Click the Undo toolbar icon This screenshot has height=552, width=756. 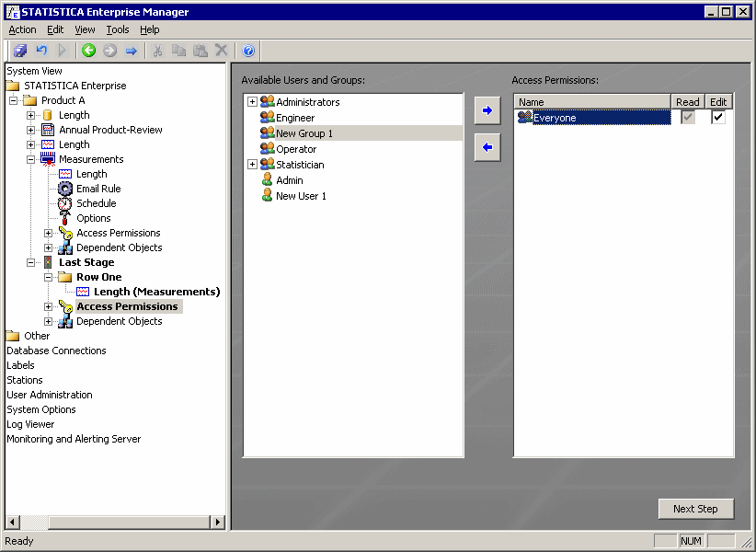pos(41,51)
